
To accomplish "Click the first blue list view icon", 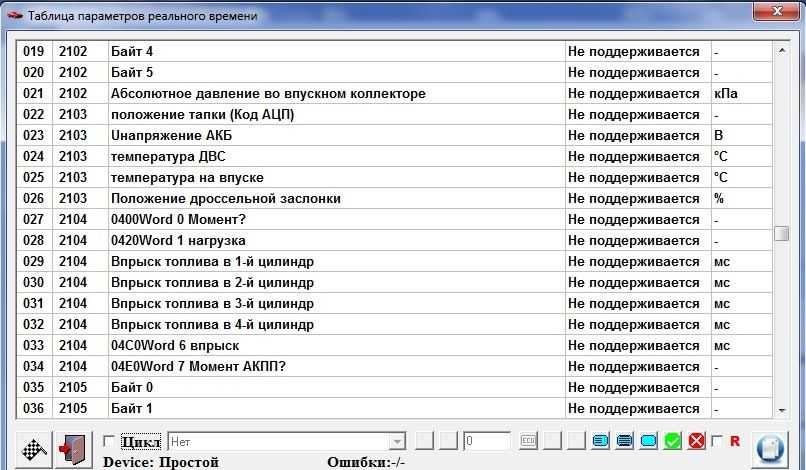I will point(601,441).
